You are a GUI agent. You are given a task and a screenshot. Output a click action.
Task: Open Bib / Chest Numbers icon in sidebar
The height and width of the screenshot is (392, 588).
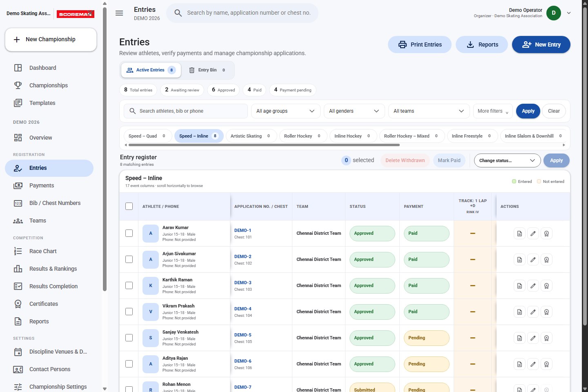(x=18, y=203)
